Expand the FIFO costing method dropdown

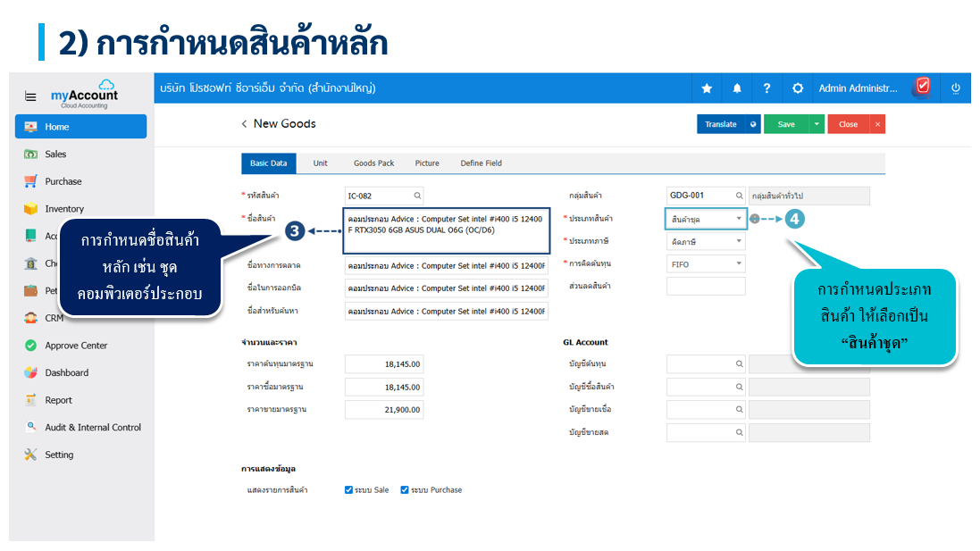(x=706, y=264)
